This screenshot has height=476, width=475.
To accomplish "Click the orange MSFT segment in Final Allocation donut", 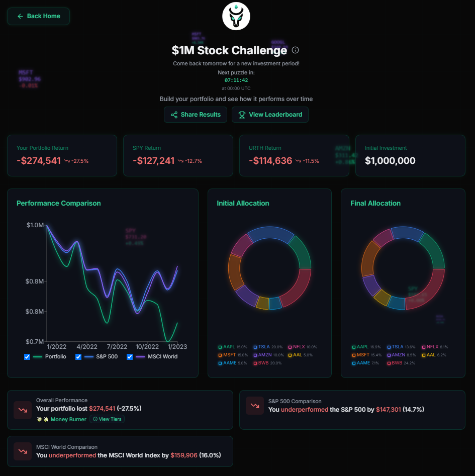I will 369,258.
